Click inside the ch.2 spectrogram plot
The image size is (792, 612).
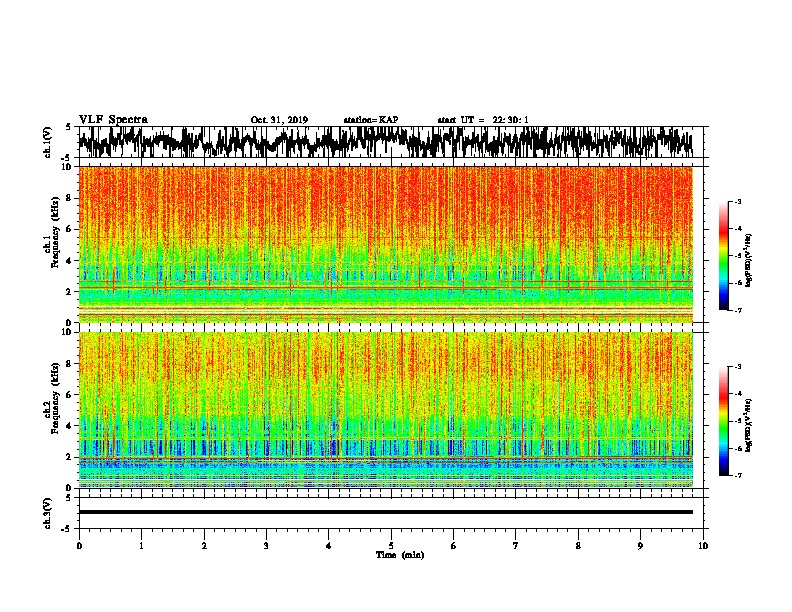pyautogui.click(x=386, y=410)
